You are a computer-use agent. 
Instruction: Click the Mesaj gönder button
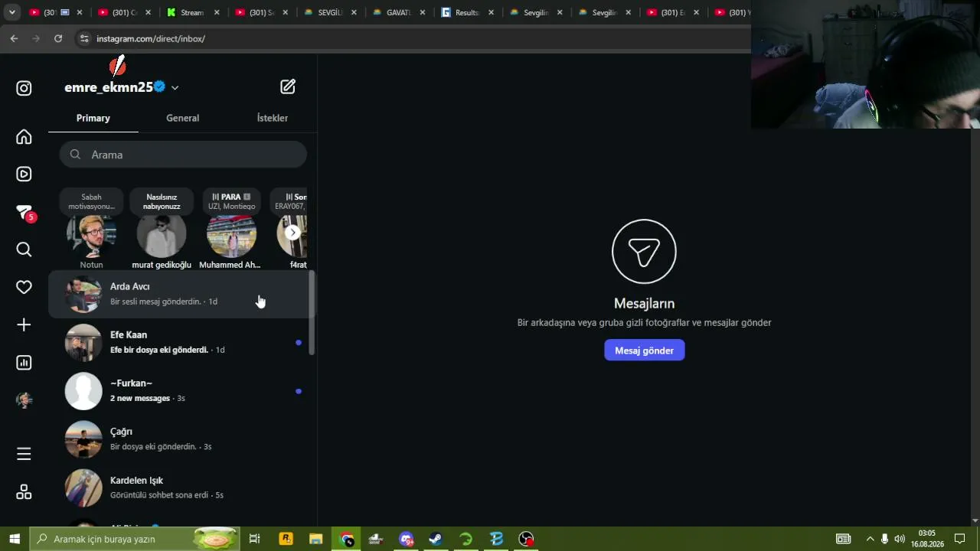coord(645,350)
